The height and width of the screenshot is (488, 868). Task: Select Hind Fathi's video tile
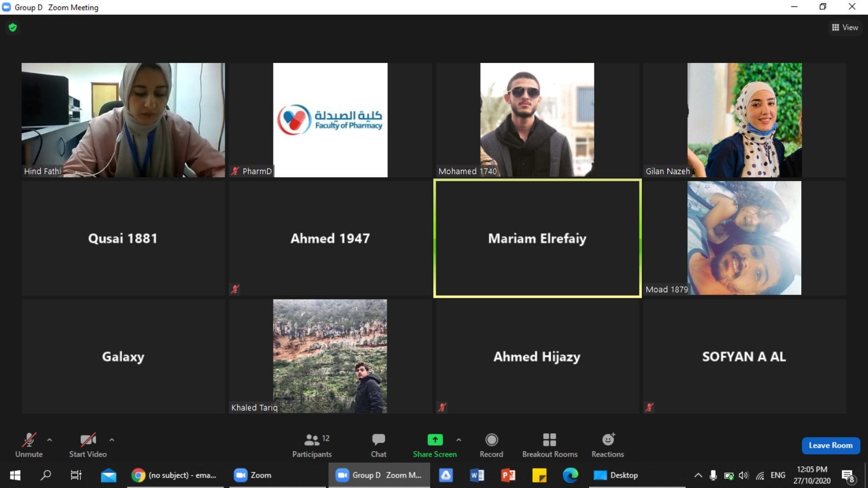tap(123, 120)
